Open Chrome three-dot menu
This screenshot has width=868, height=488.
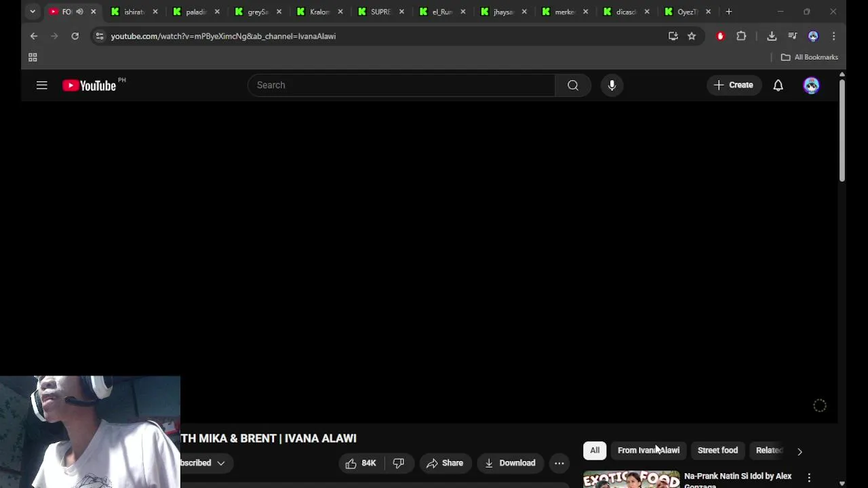(x=834, y=36)
